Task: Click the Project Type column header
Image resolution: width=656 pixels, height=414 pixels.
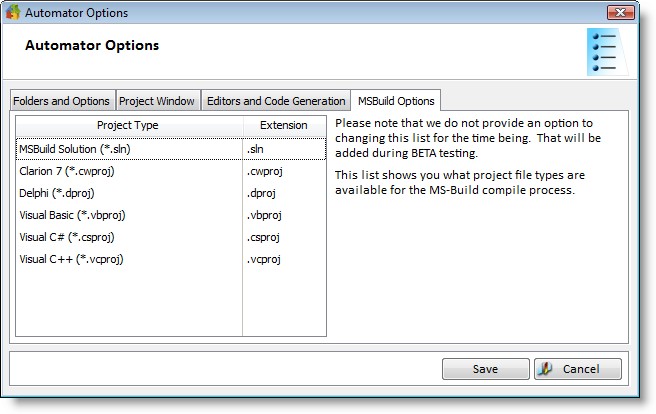Action: coord(129,125)
